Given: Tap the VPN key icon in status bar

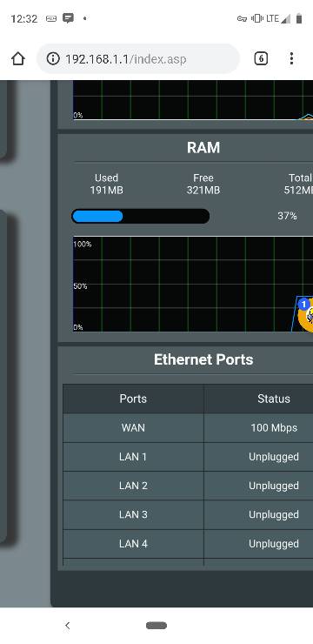Looking at the screenshot, I should [x=242, y=18].
